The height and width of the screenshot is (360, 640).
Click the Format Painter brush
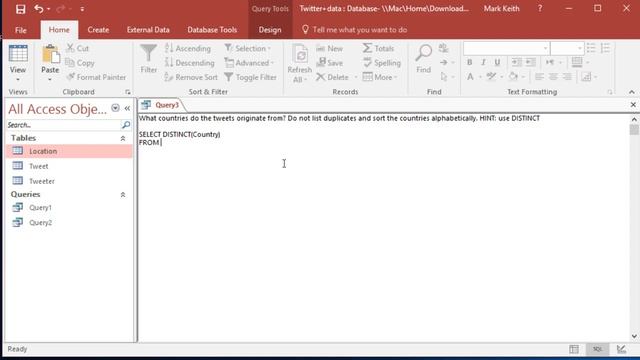point(71,77)
